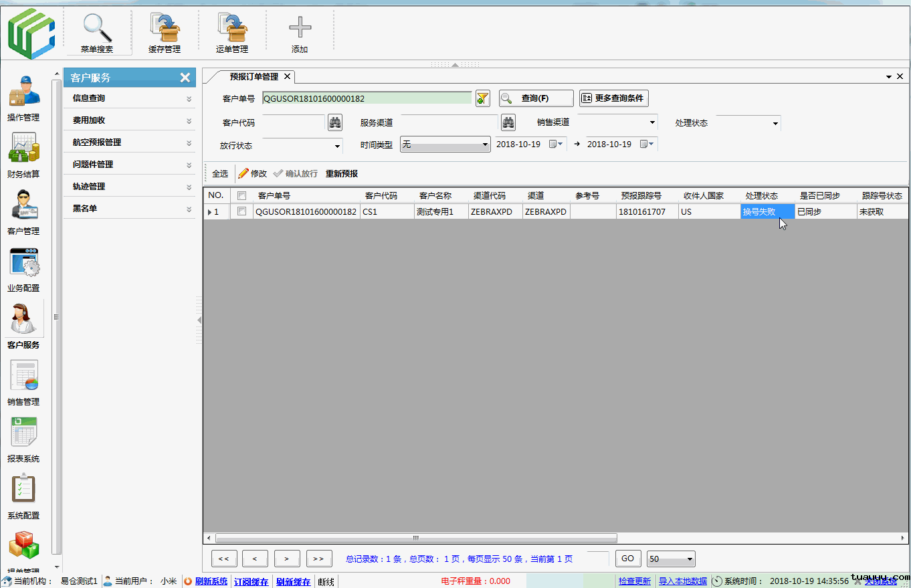Open the 销售管理 module in sidebar

coord(23,383)
